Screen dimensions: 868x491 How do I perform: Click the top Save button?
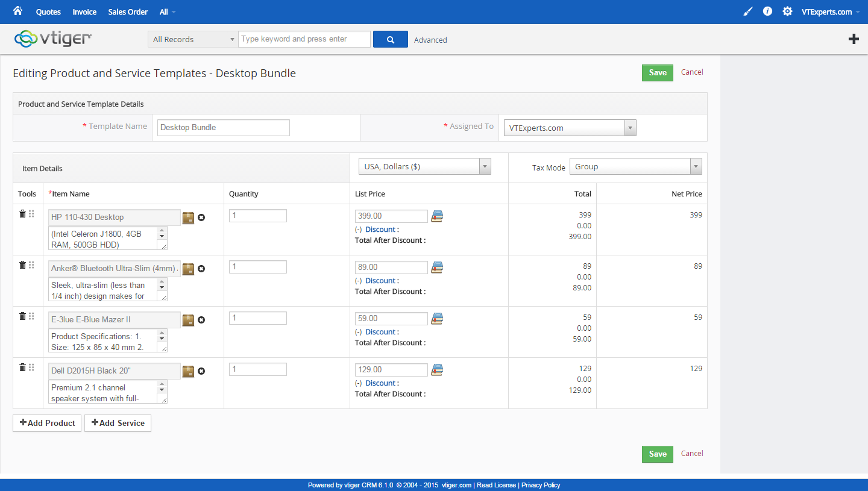pos(658,72)
